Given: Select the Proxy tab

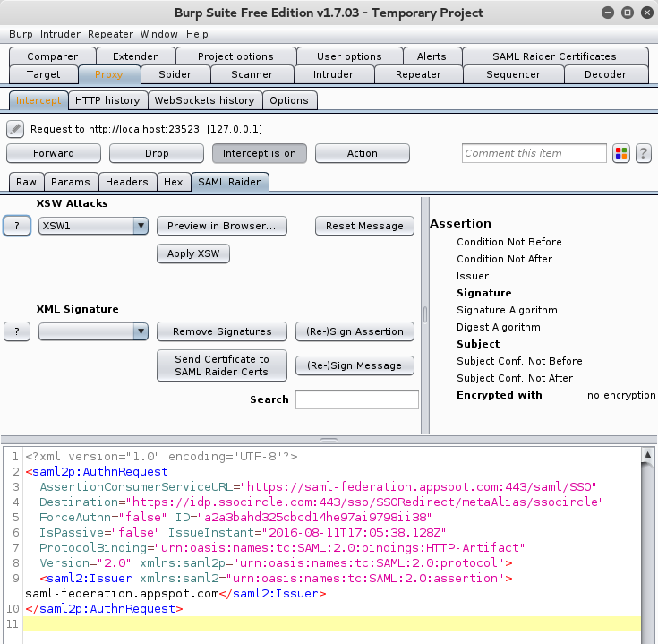Looking at the screenshot, I should click(x=108, y=74).
